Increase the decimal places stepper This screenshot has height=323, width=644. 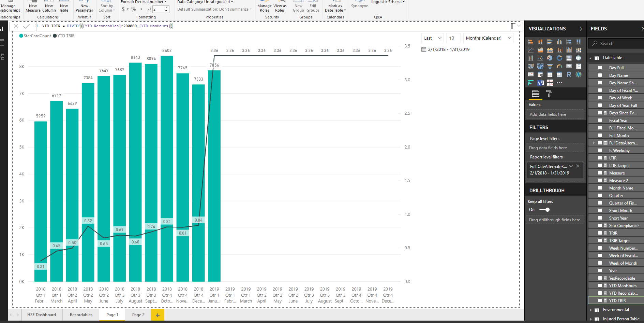(x=166, y=8)
